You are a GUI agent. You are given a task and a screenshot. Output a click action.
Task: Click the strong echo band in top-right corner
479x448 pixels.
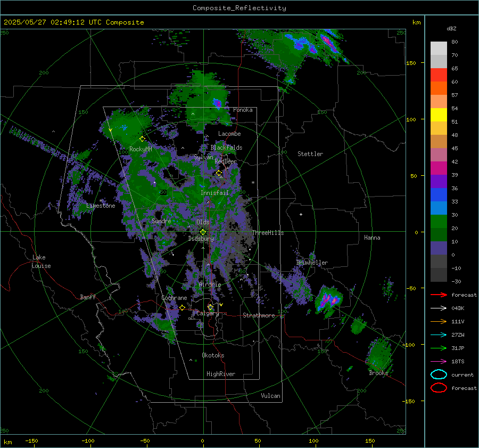point(328,44)
